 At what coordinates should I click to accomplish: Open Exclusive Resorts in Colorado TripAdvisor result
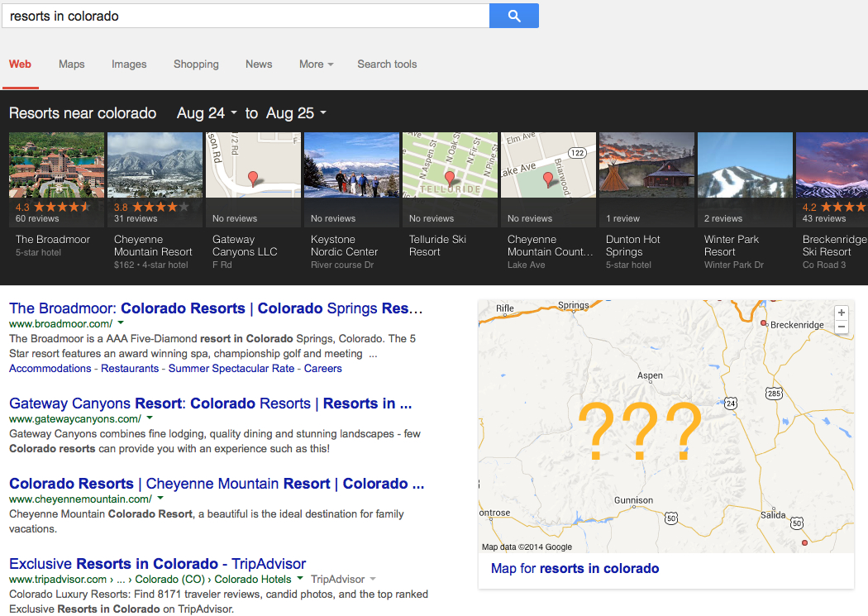click(157, 564)
